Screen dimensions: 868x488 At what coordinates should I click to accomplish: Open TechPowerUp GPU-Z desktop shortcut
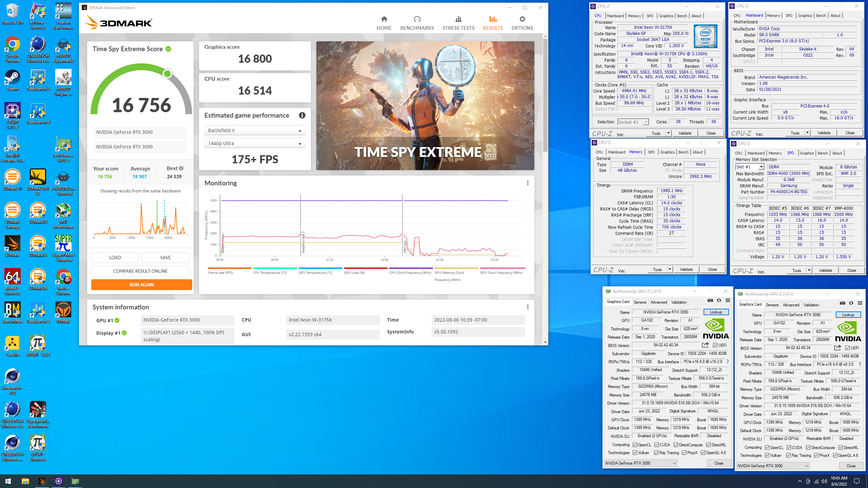pyautogui.click(x=63, y=149)
